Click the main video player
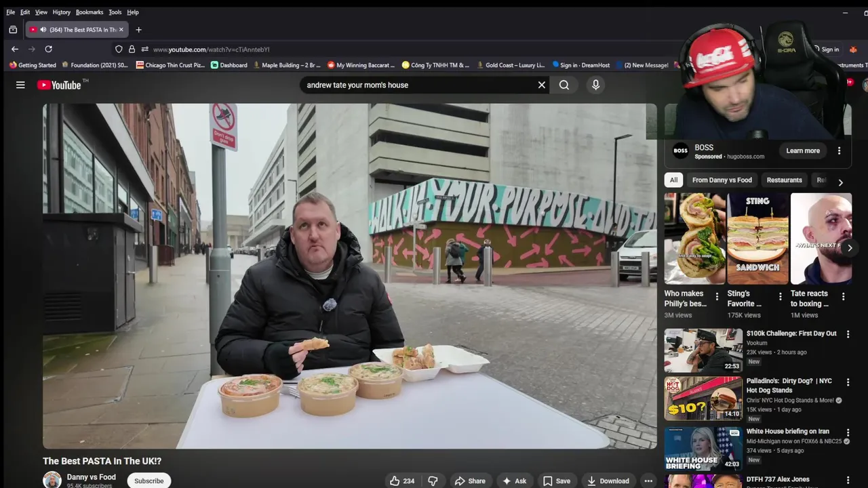Screen dimensions: 868x488 pyautogui.click(x=350, y=276)
